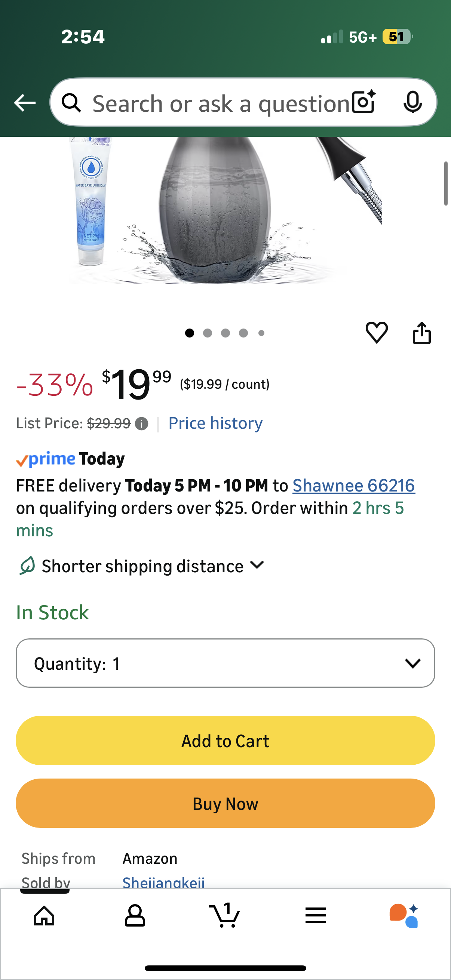Open Price history link
451x980 pixels.
pos(215,423)
